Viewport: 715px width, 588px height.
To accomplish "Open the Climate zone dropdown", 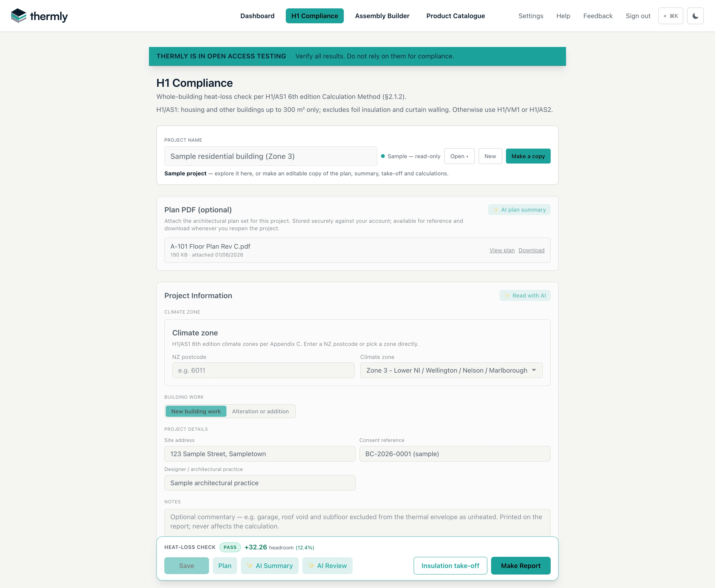I will (451, 370).
